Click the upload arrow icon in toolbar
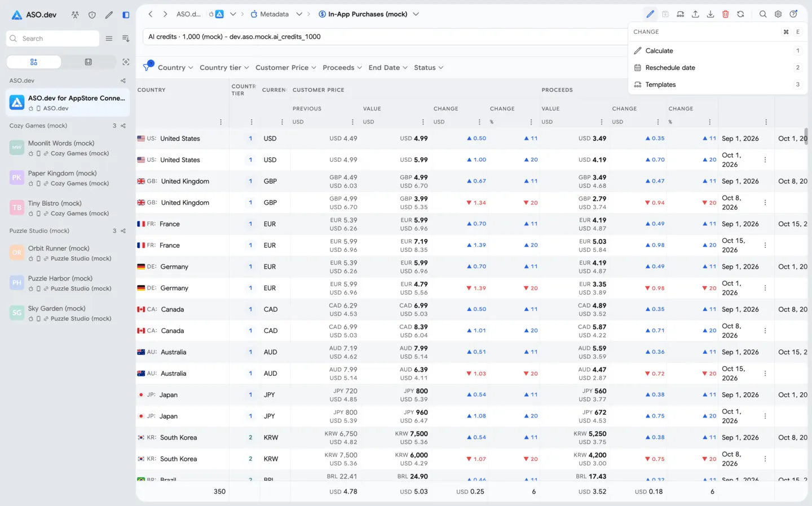812x506 pixels. coord(695,14)
